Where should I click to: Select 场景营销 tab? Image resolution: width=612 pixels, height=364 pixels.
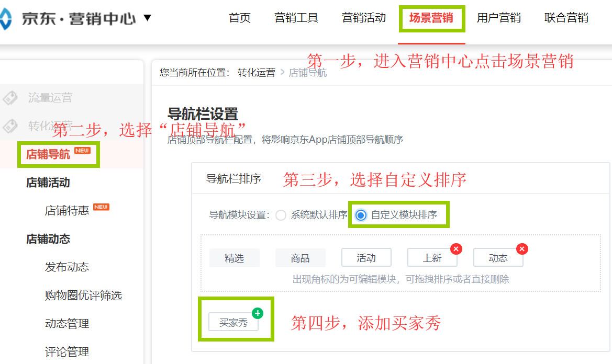pyautogui.click(x=431, y=18)
